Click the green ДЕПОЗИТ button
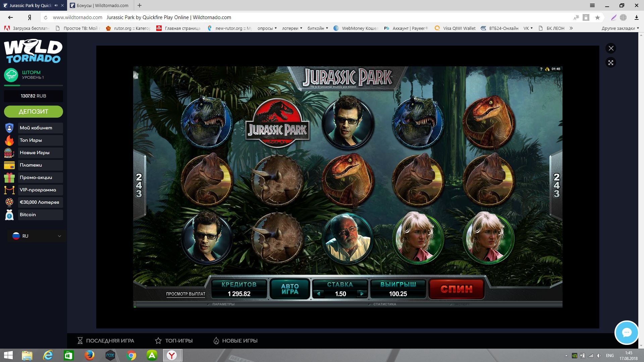The height and width of the screenshot is (362, 644). coord(33,112)
